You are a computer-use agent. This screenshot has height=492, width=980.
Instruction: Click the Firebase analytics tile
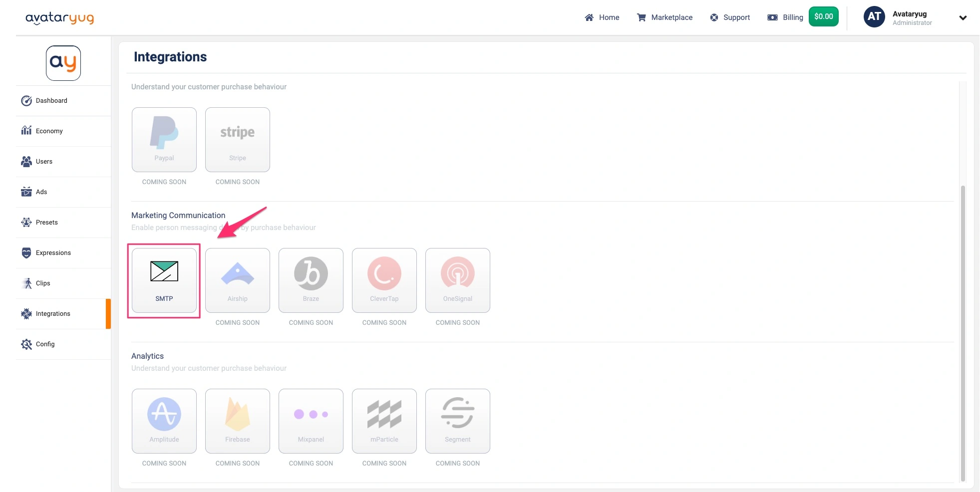237,421
